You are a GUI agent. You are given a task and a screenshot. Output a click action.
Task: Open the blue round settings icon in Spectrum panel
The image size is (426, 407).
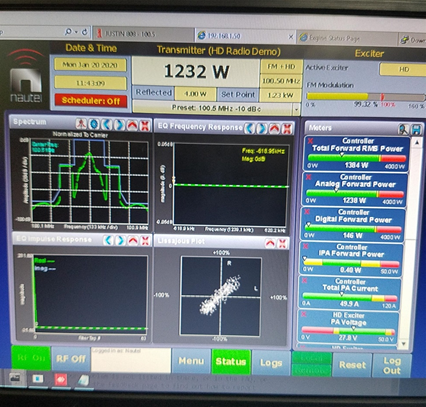point(94,125)
